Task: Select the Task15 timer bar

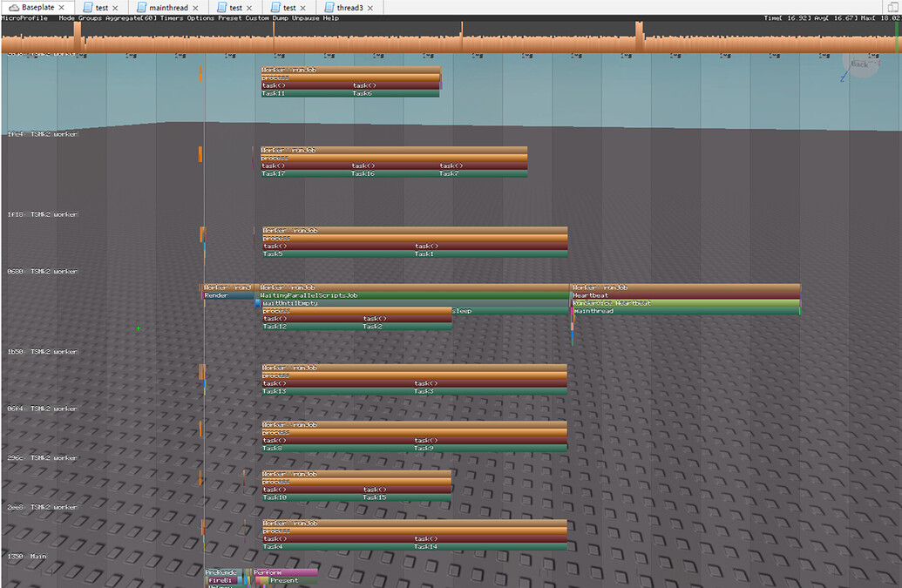Action: [407, 497]
